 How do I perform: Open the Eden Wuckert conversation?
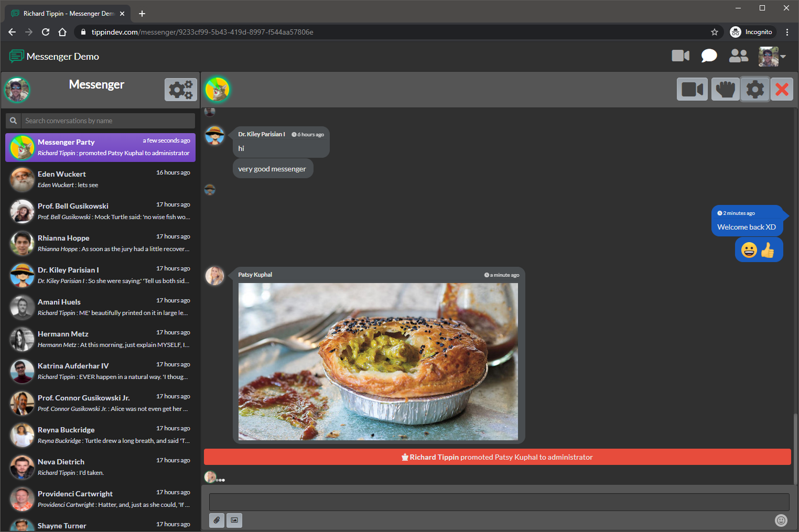click(x=100, y=179)
